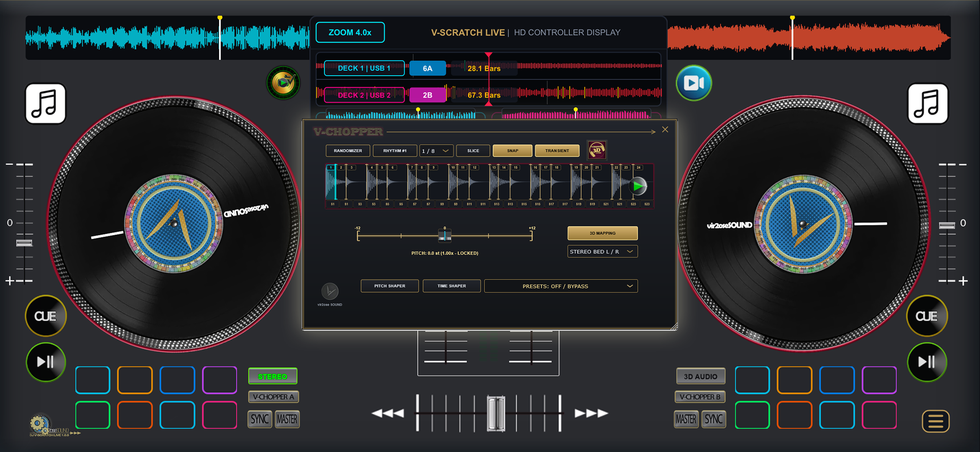Screen dimensions: 980x452
Task: Open the PITCH SHAPER
Action: (390, 286)
